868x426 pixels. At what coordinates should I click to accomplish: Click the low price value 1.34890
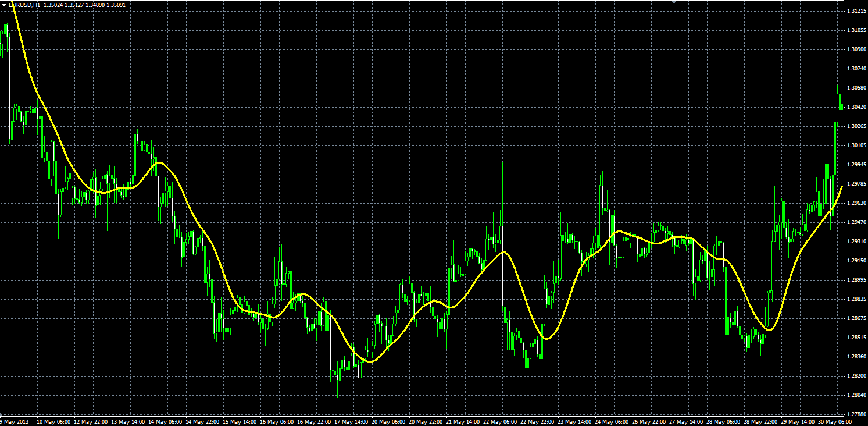pyautogui.click(x=97, y=5)
